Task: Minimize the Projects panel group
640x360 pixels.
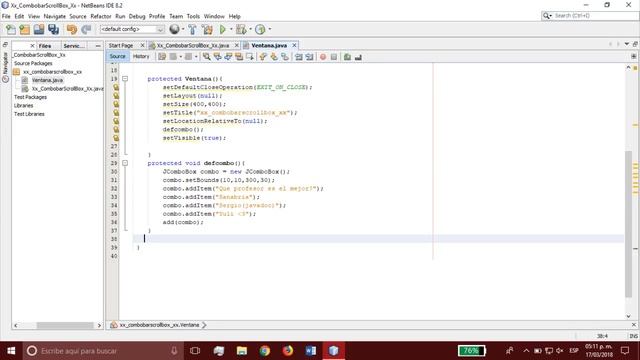Action: pos(98,46)
